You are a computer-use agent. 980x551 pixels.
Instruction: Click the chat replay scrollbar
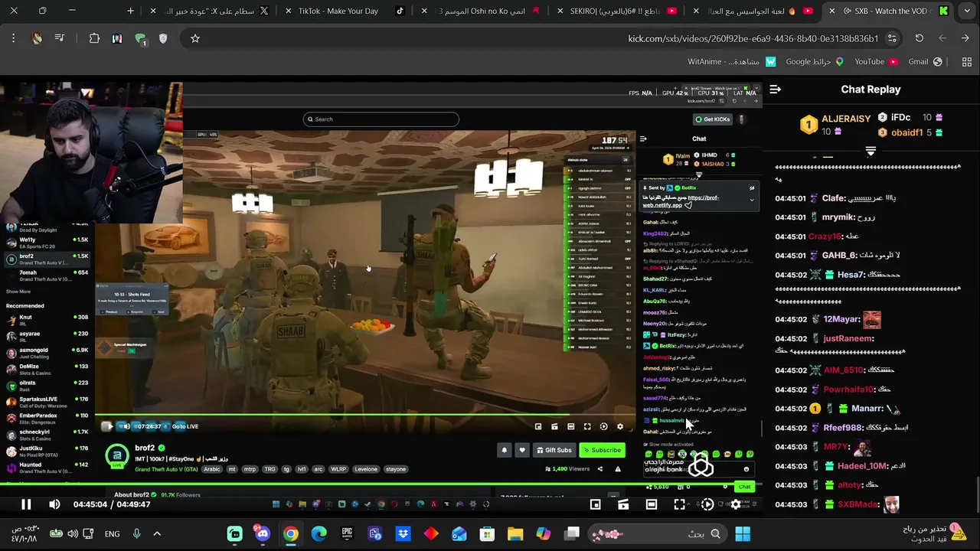click(x=976, y=494)
